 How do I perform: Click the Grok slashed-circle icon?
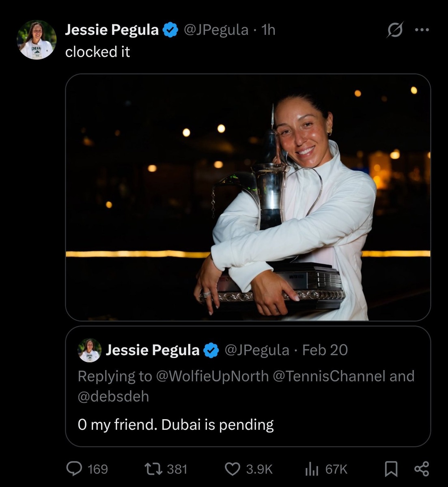tap(395, 30)
